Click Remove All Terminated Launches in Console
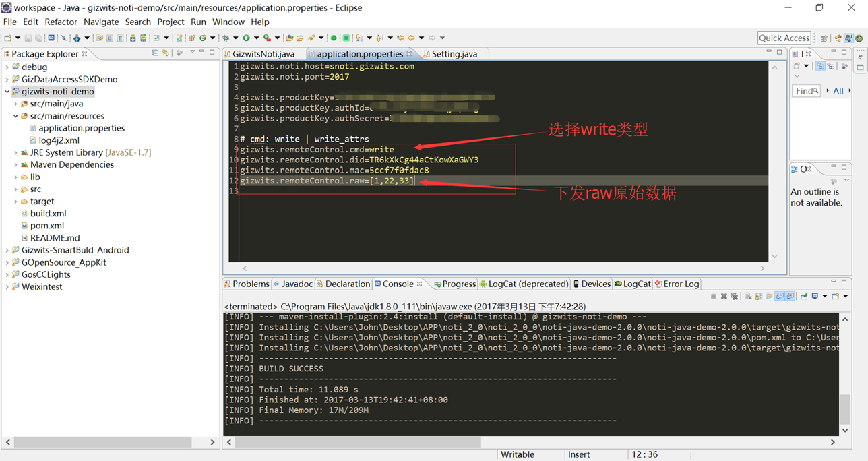The image size is (868, 461). click(735, 297)
